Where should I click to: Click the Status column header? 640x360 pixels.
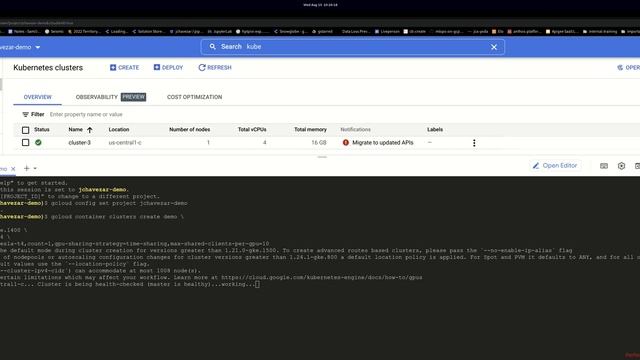(x=42, y=129)
